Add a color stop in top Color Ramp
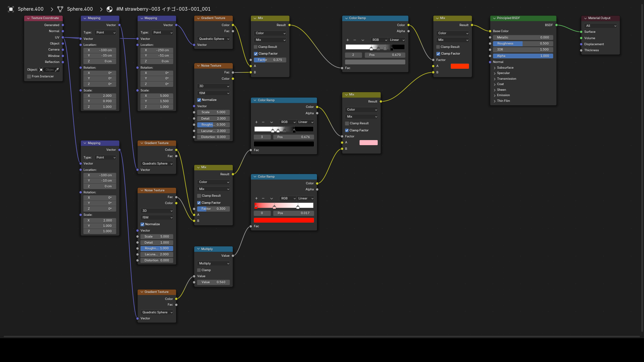The image size is (644, 362). [347, 40]
